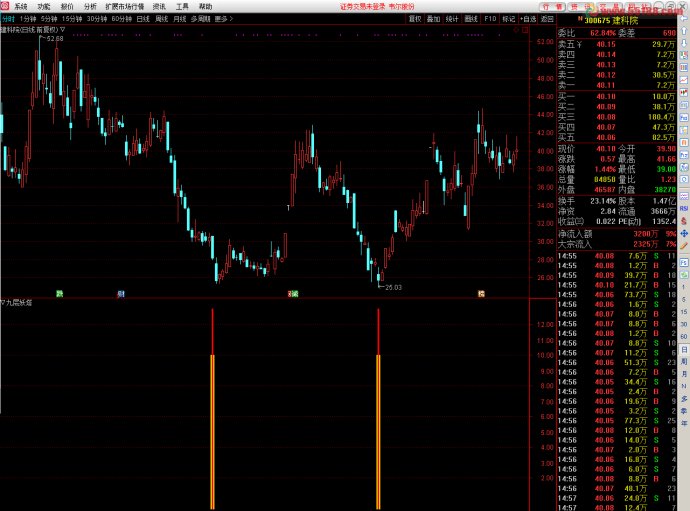
Task: Click the small circle icon at chart corner
Action: click(517, 30)
